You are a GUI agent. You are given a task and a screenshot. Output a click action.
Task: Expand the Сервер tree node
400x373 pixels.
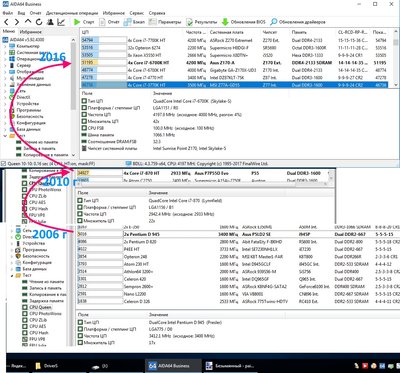pos(5,66)
